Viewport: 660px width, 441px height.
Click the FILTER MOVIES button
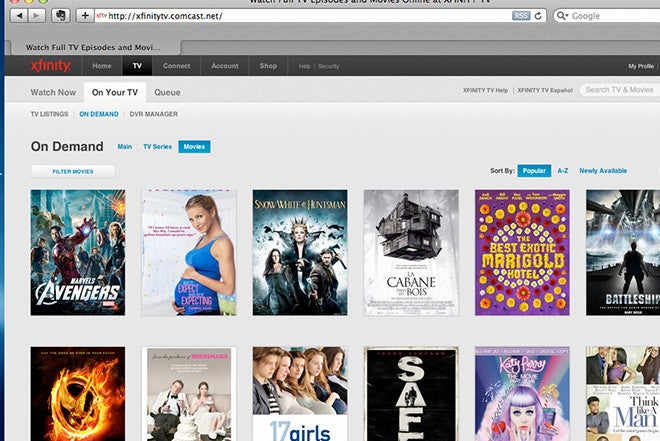73,171
